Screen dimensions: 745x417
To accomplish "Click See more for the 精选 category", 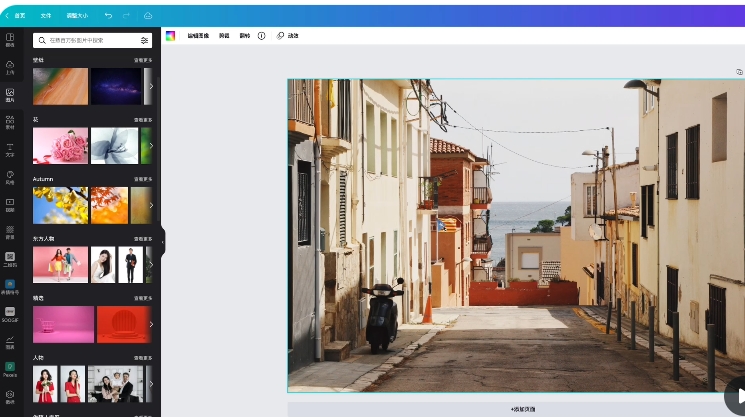I will pos(143,298).
